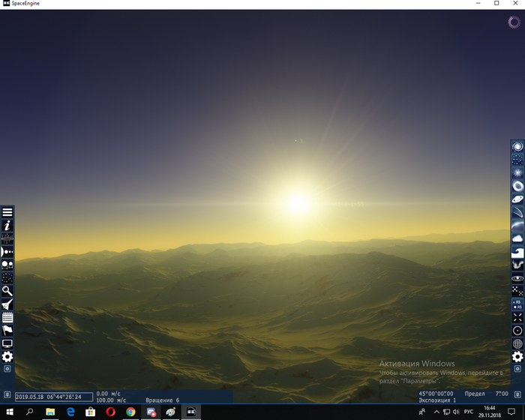The width and height of the screenshot is (525, 420).
Task: Open the display monitor settings icon
Action: pos(7,343)
